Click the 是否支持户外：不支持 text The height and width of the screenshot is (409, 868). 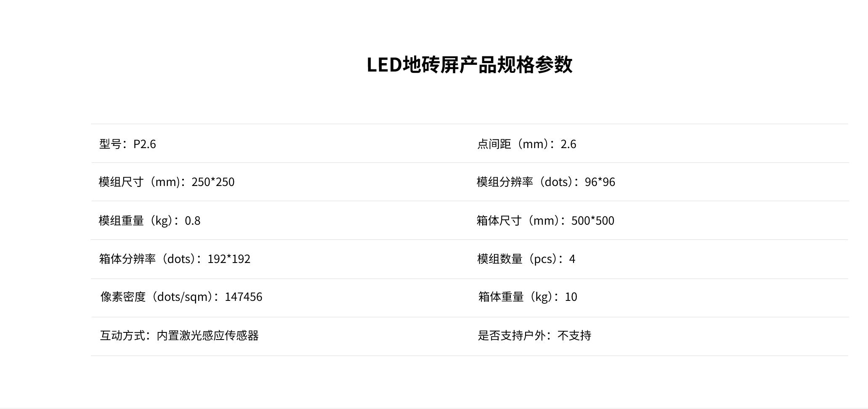pyautogui.click(x=534, y=335)
